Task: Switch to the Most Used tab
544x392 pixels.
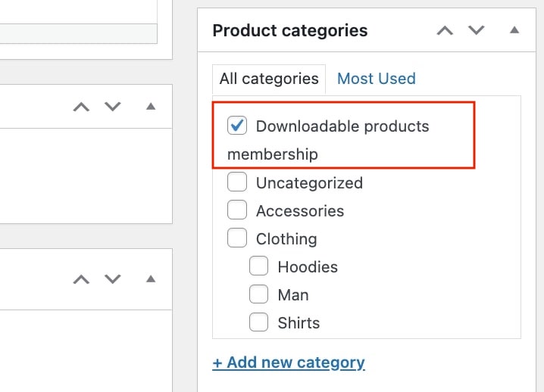Action: click(377, 79)
